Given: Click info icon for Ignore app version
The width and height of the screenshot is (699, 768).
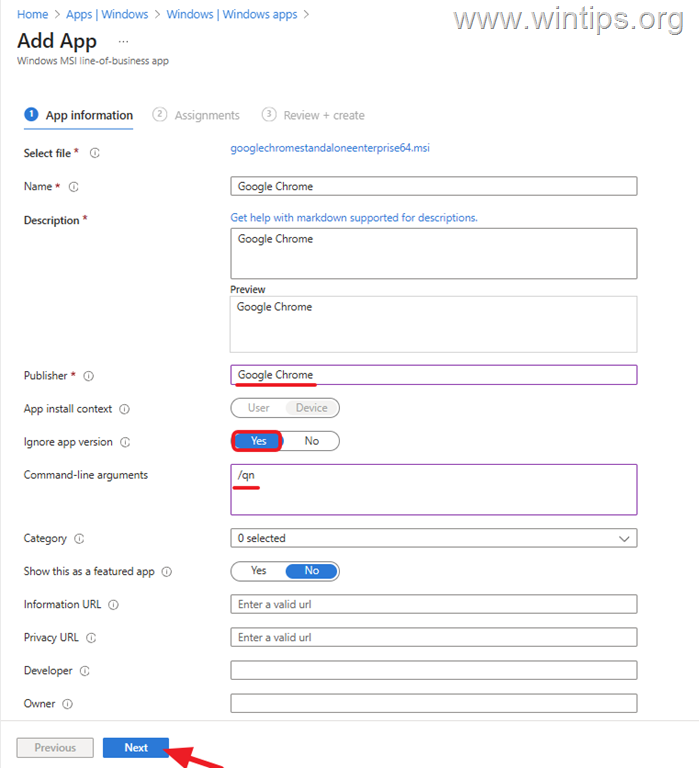Looking at the screenshot, I should pos(125,442).
